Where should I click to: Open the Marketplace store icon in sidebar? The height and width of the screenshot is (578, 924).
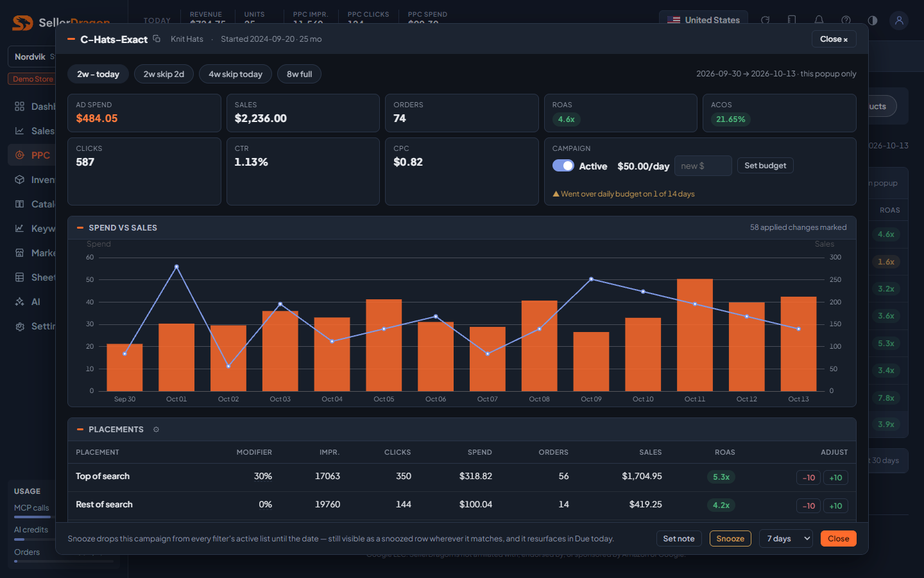point(20,253)
